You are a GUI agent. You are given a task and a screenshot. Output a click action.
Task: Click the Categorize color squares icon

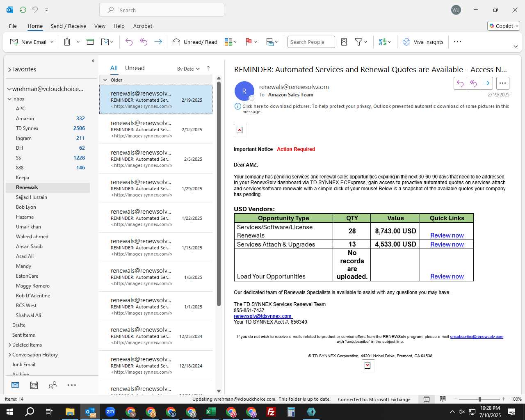(228, 42)
